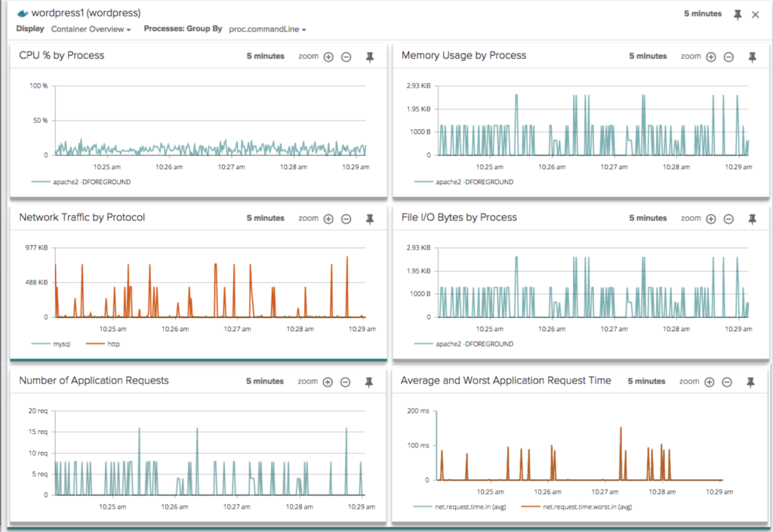Zoom out on Memory Usage by Process chart
Viewport: 773px width, 532px height.
[x=728, y=57]
